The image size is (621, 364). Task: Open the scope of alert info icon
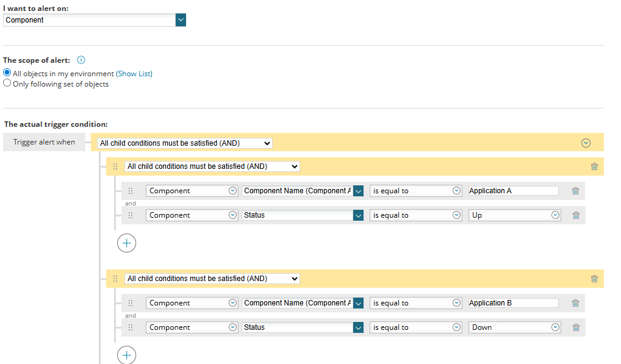pyautogui.click(x=81, y=60)
